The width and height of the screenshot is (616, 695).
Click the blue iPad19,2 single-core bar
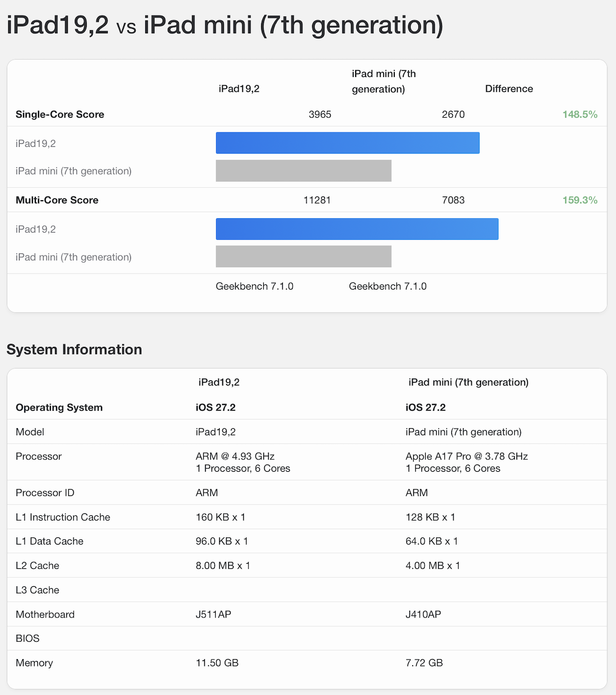[x=348, y=143]
